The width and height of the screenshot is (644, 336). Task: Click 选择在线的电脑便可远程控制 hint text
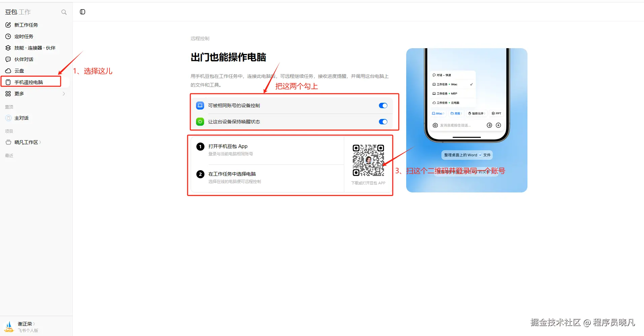click(x=235, y=182)
